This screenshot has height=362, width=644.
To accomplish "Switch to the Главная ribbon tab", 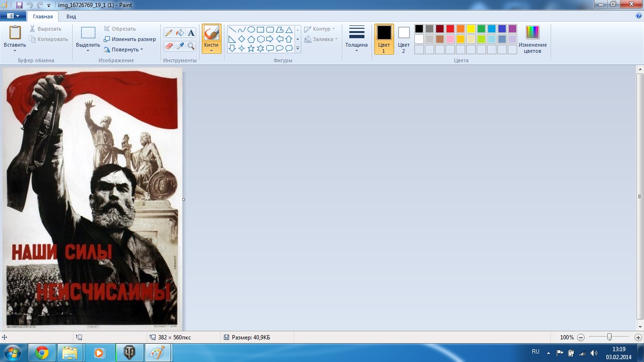I will [x=43, y=16].
